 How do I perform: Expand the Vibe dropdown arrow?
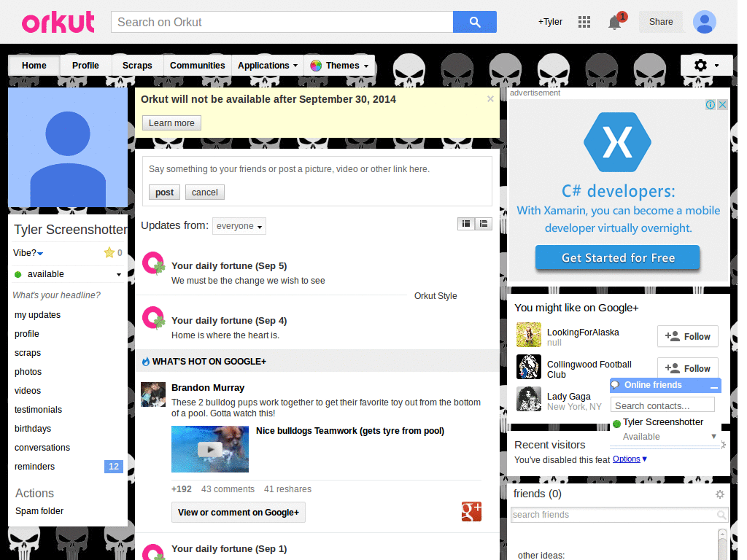[41, 253]
